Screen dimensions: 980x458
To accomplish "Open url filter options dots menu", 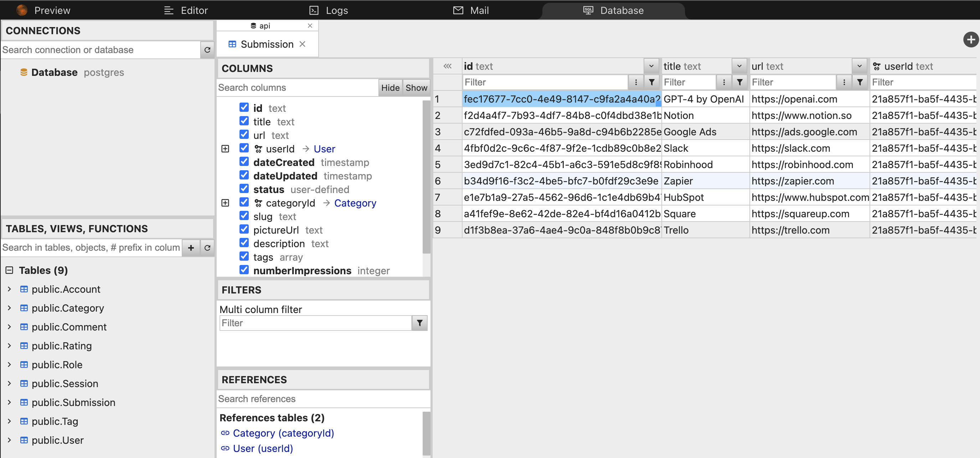I will tap(844, 82).
